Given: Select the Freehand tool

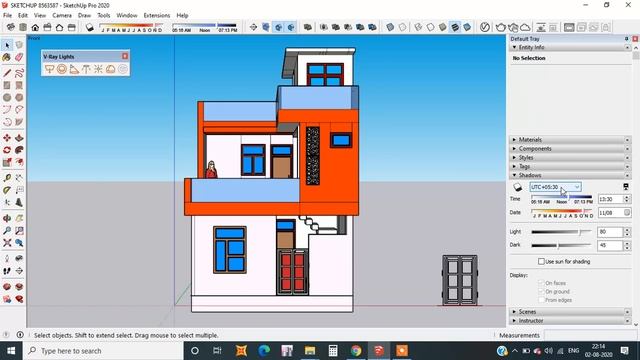Looking at the screenshot, I should [x=19, y=73].
